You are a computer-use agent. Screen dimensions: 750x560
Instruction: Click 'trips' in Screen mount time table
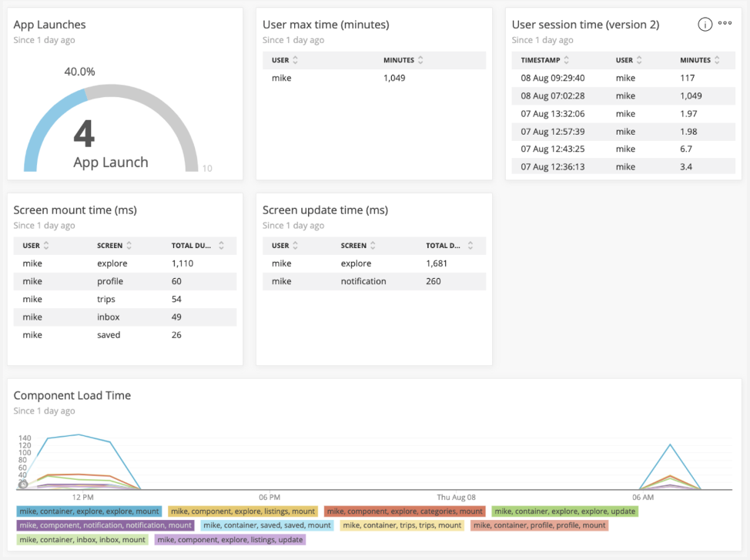coord(106,299)
